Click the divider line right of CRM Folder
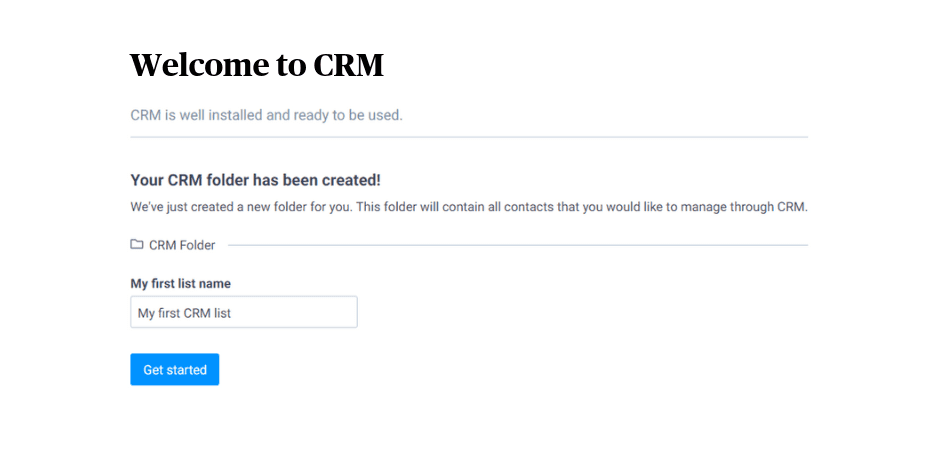This screenshot has height=459, width=940. tap(518, 245)
